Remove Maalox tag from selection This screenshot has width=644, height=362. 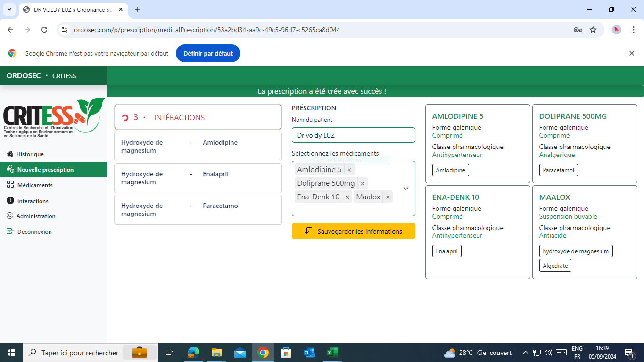[388, 197]
